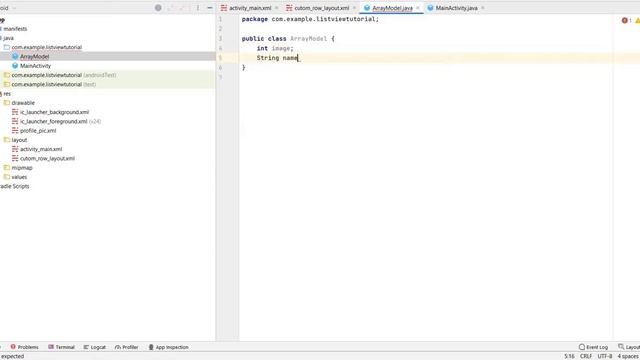This screenshot has height=360, width=640.
Task: Click the MainActivity class file icon in tree
Action: (15, 66)
